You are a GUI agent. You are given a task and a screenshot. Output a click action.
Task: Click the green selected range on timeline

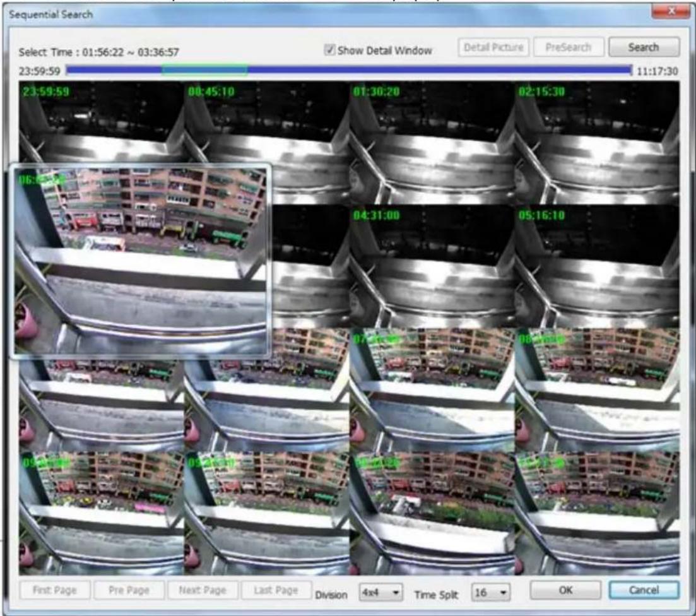(204, 69)
